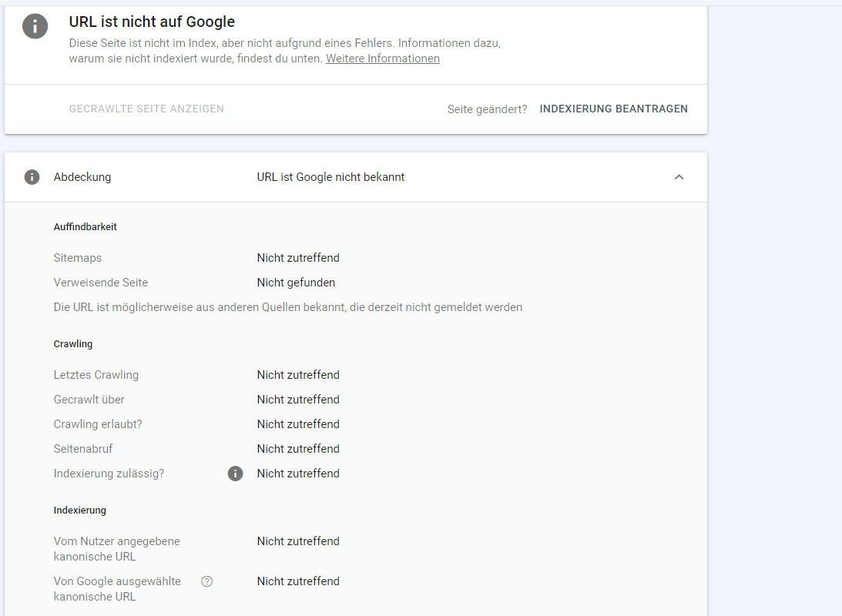Open help icon for Google-selected canonical URL
The width and height of the screenshot is (842, 616).
tap(206, 581)
